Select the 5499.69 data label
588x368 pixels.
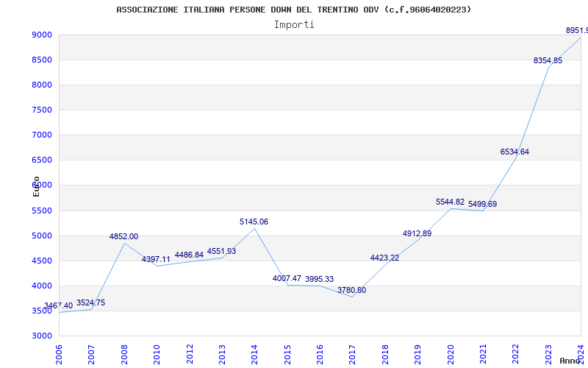coord(482,205)
